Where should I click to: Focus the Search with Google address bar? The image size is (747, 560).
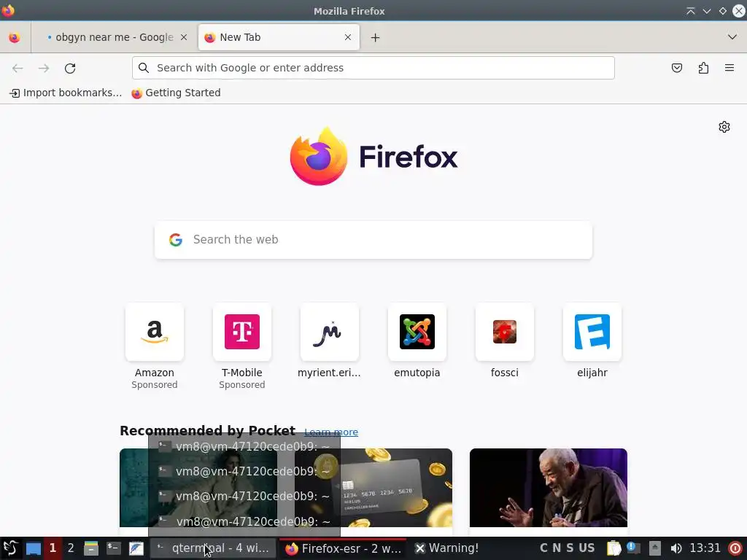pyautogui.click(x=373, y=68)
